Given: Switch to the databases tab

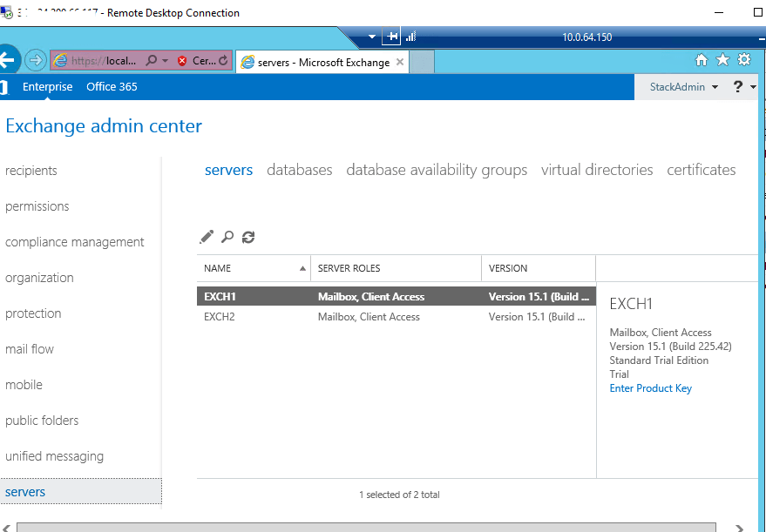Looking at the screenshot, I should pyautogui.click(x=299, y=171).
